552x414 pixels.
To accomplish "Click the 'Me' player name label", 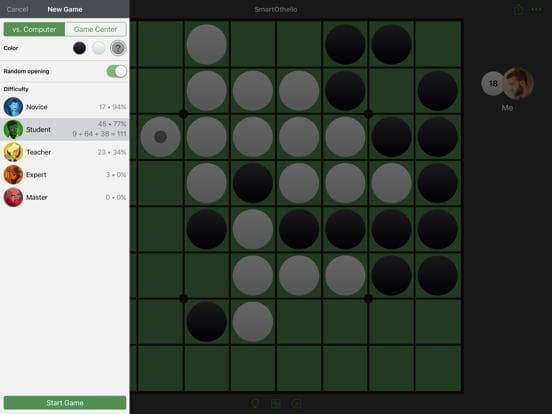I will (x=507, y=108).
